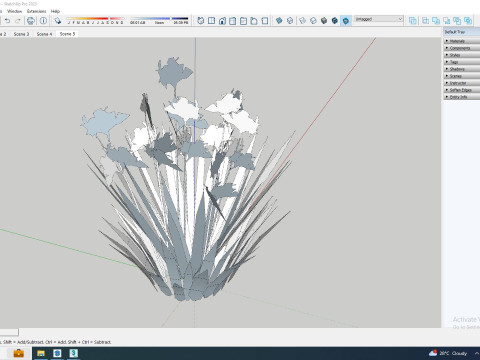
Task: Switch to Front view house icon
Action: [x=222, y=21]
